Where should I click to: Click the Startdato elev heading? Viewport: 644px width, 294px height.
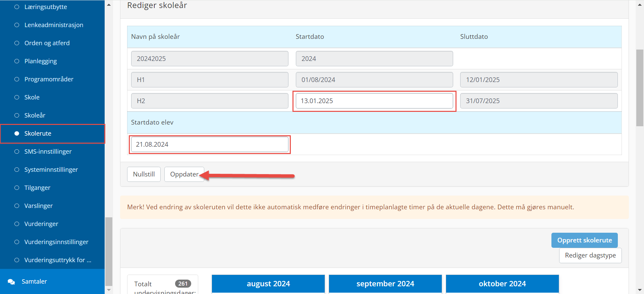click(152, 122)
